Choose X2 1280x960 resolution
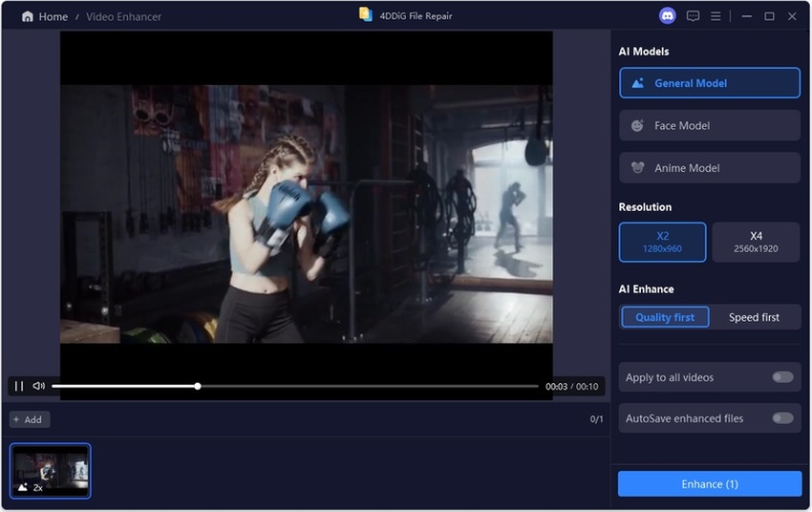The image size is (812, 512). [662, 242]
